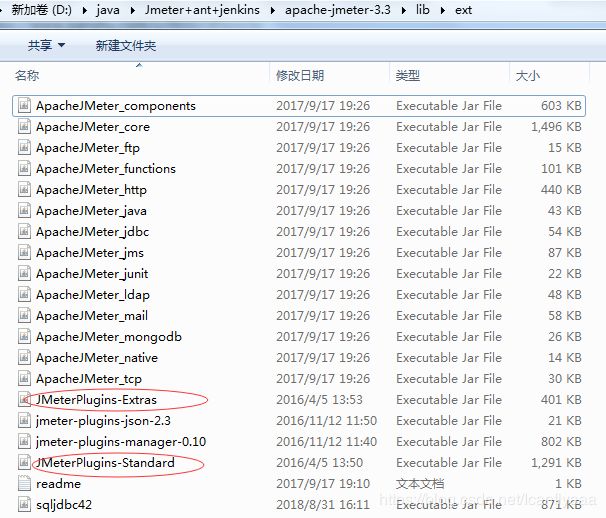Click the jmeter-plugins-manager-0.10 jar file icon

point(24,441)
